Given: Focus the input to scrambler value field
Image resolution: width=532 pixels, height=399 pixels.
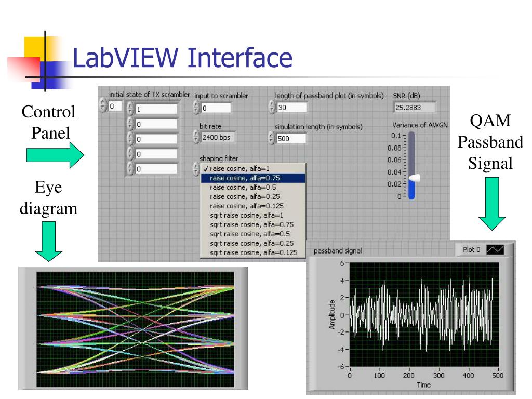Looking at the screenshot, I should (216, 108).
